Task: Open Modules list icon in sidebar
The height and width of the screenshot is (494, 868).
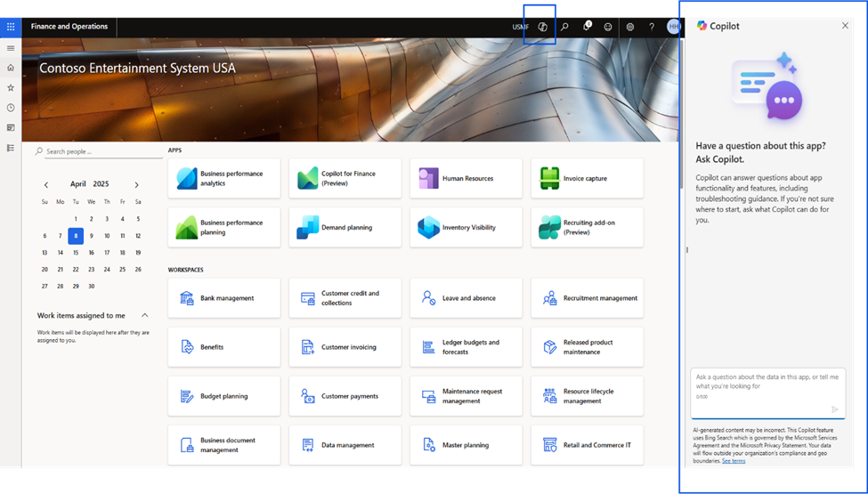Action: [x=11, y=148]
